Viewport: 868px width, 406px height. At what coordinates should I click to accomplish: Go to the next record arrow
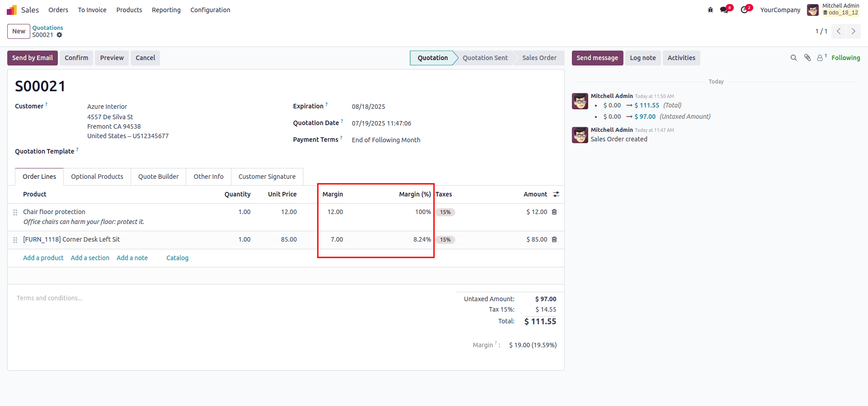pyautogui.click(x=853, y=31)
